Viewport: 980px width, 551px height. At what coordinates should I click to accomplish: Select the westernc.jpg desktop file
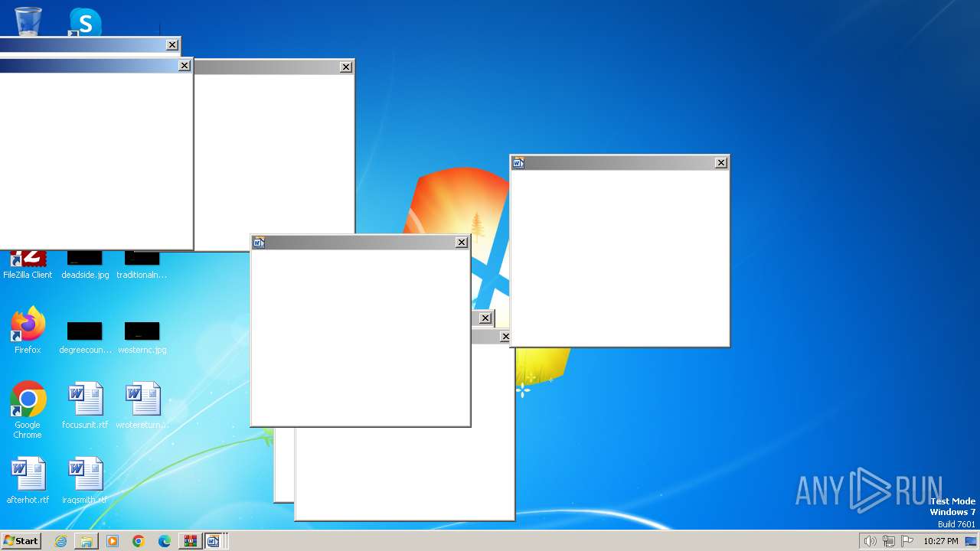142,337
